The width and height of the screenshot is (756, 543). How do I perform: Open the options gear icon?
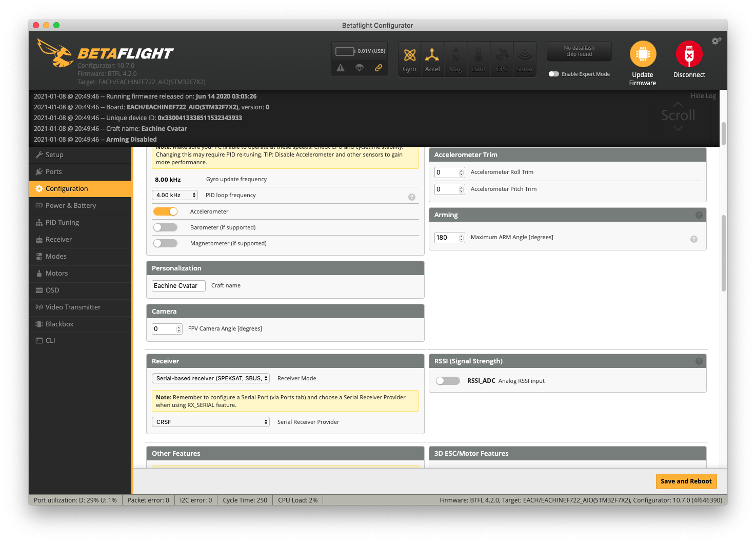tap(717, 41)
